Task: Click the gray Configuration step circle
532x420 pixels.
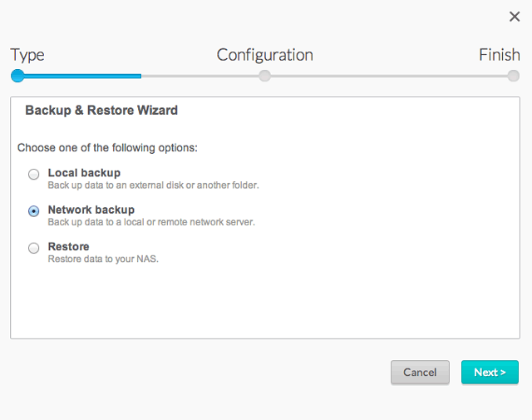Action: click(x=264, y=76)
